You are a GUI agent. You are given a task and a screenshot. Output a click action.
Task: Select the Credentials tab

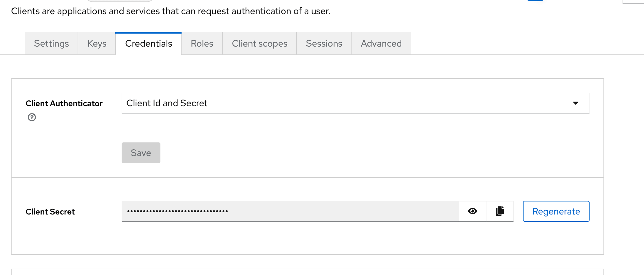tap(149, 43)
